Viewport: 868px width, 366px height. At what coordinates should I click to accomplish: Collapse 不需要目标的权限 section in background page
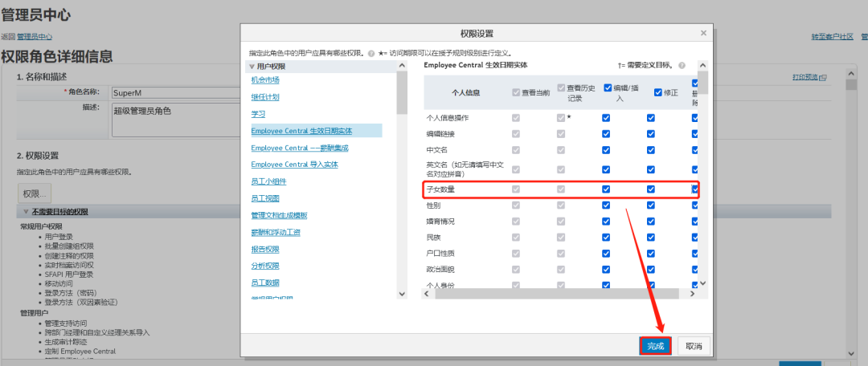(x=26, y=212)
